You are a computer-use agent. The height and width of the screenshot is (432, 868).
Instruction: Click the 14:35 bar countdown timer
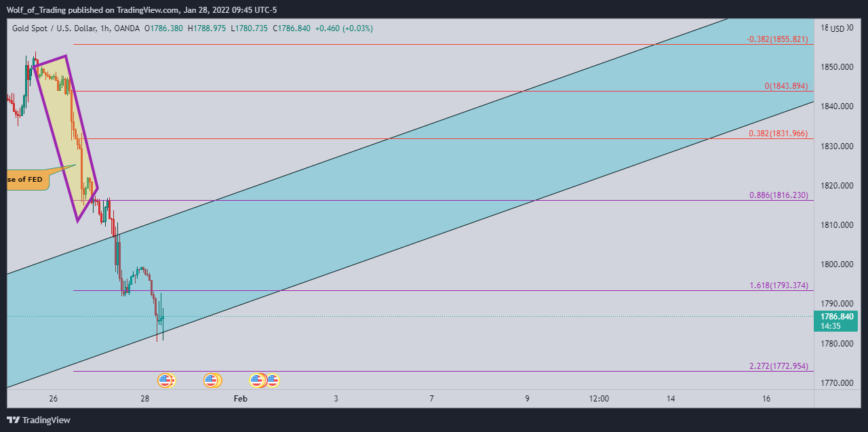click(x=831, y=326)
